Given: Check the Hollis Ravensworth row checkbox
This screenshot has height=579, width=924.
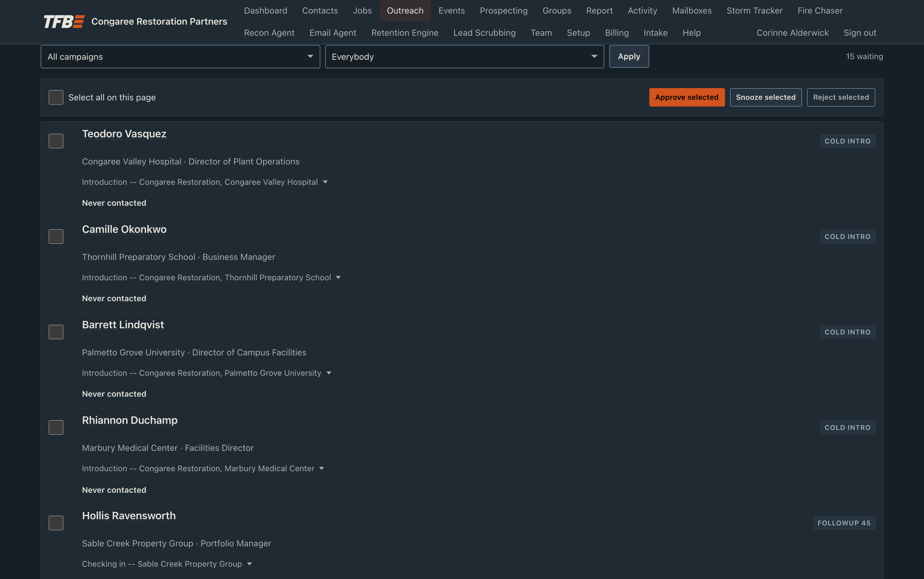Looking at the screenshot, I should (56, 523).
